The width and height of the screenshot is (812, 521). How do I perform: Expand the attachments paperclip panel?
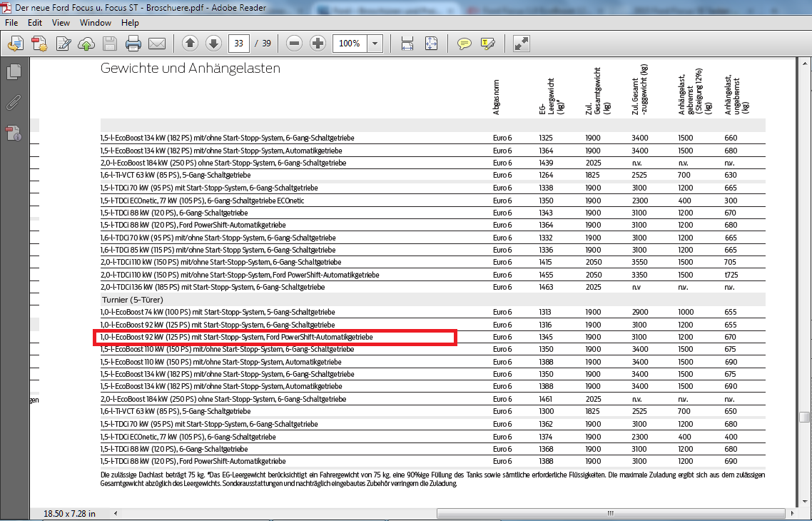point(13,102)
